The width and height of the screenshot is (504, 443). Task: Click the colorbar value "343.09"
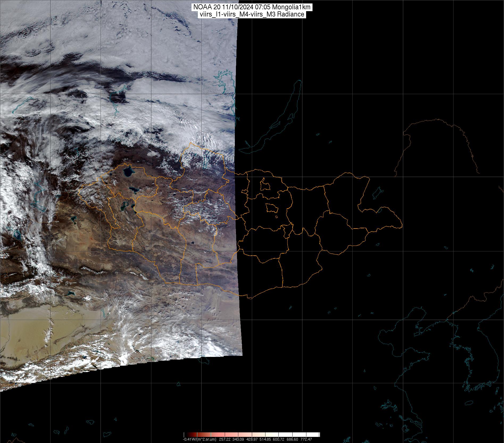pyautogui.click(x=238, y=440)
